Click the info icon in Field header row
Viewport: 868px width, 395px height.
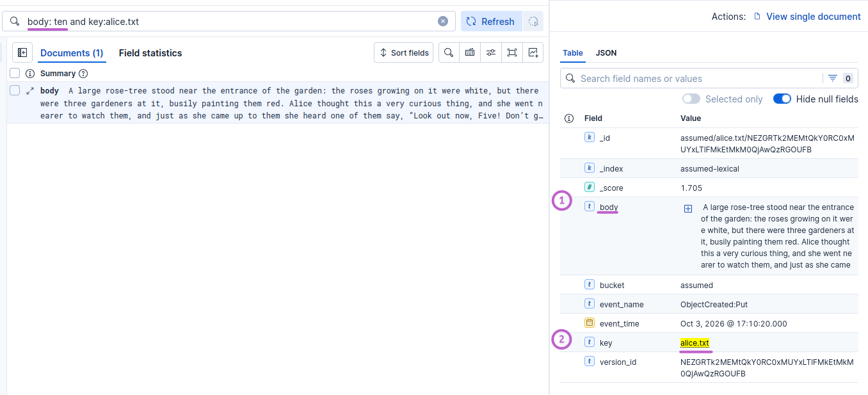click(x=569, y=118)
